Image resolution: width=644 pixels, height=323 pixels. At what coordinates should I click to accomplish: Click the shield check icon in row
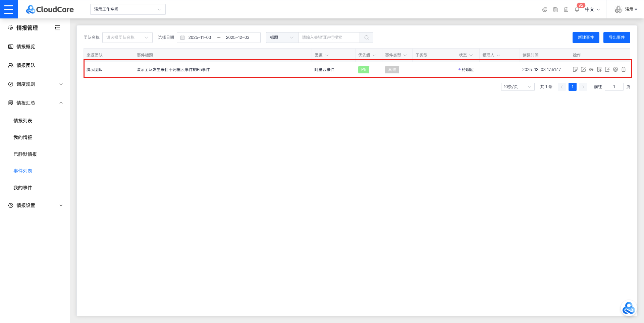tap(615, 69)
